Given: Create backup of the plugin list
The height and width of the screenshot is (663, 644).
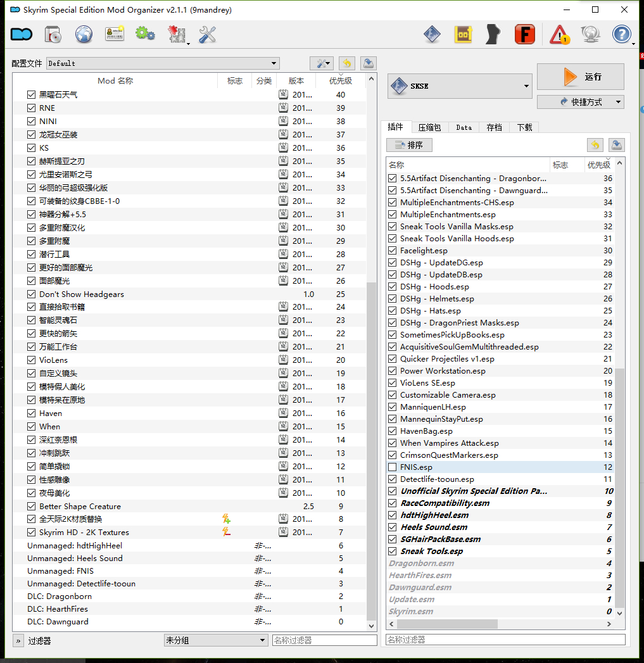Looking at the screenshot, I should [x=617, y=145].
